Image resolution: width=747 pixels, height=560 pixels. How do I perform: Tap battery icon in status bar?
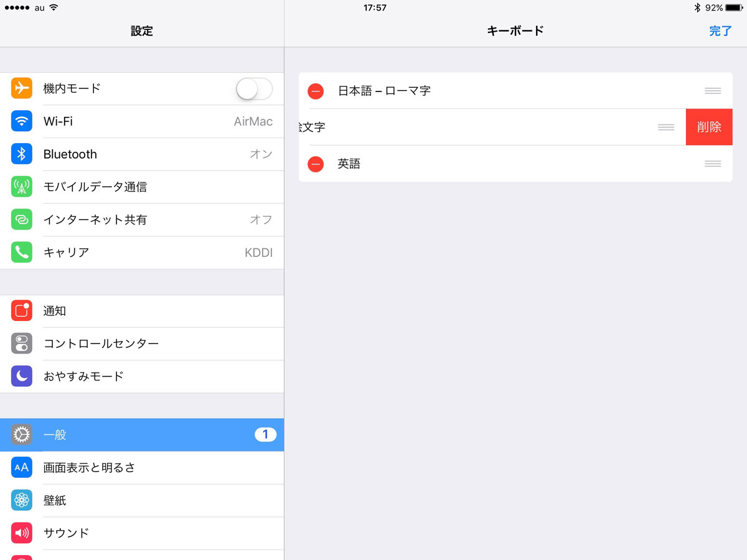pyautogui.click(x=734, y=7)
